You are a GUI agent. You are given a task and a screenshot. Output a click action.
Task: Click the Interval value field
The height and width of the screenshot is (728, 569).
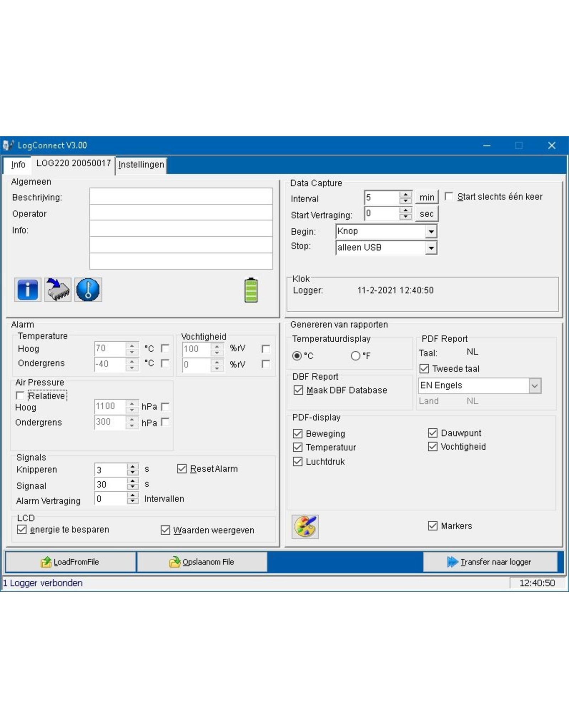click(x=382, y=198)
